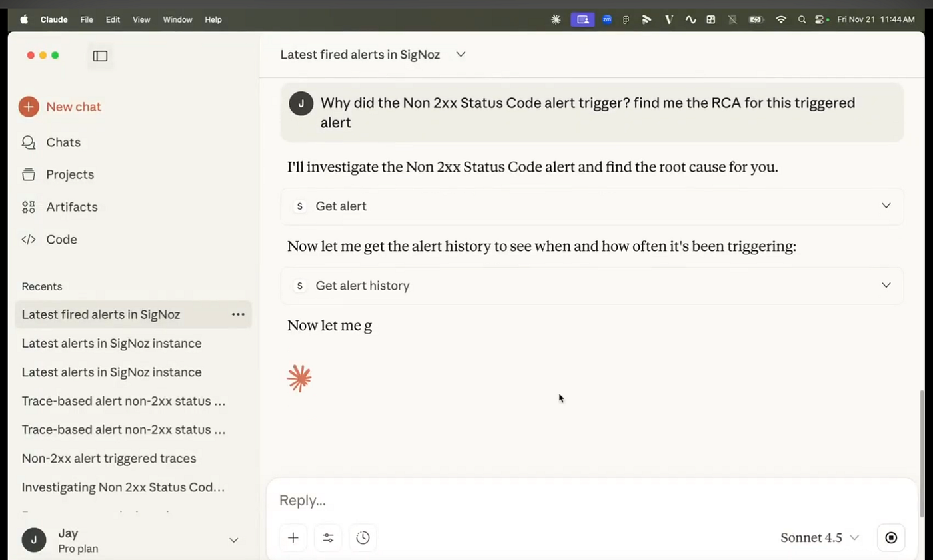
Task: Open more options for Latest fired alerts chat
Action: pyautogui.click(x=238, y=314)
